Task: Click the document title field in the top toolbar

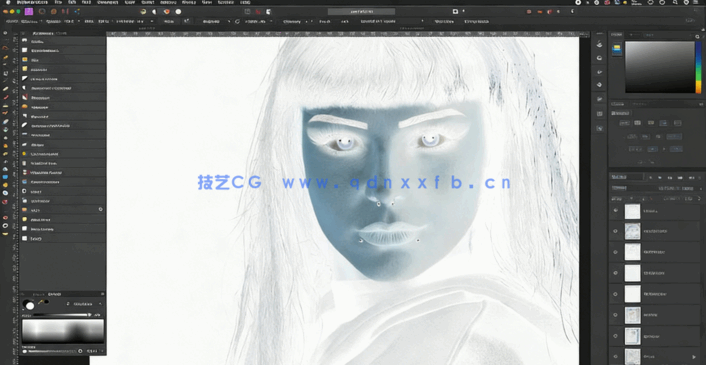Action: [361, 11]
